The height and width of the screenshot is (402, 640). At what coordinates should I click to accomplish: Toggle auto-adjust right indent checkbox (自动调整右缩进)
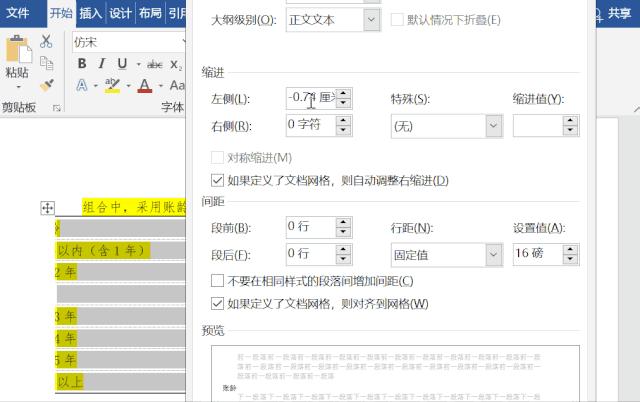(217, 180)
